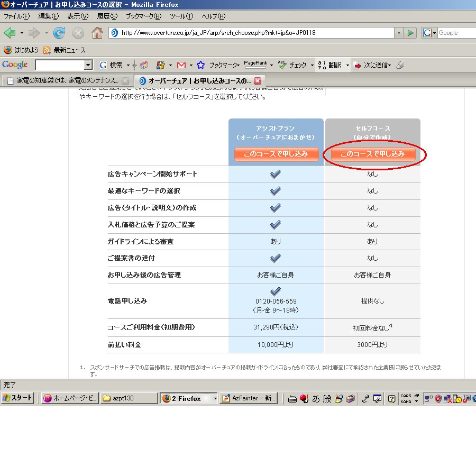Open the 表示(V) menu
This screenshot has width=476, height=476.
click(78, 16)
